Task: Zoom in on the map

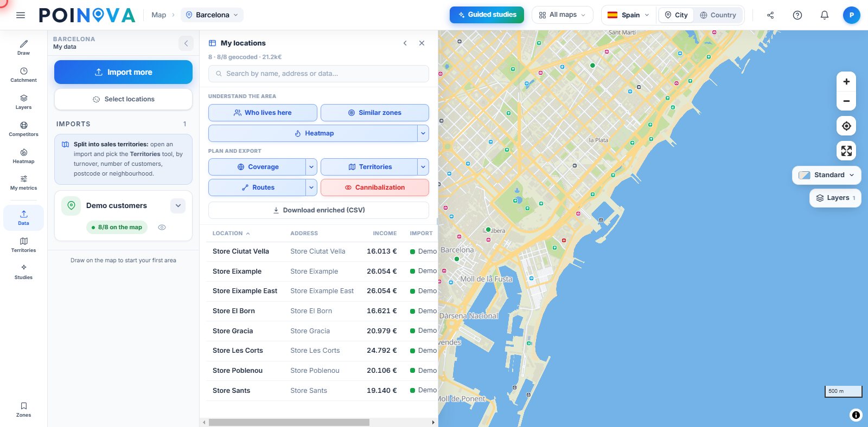Action: pos(846,82)
